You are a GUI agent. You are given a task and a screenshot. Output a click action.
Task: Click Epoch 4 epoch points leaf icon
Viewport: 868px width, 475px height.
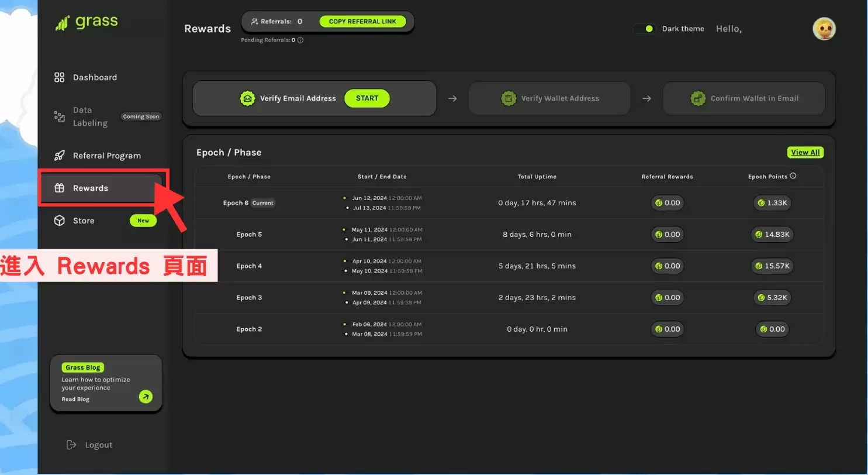coord(759,266)
